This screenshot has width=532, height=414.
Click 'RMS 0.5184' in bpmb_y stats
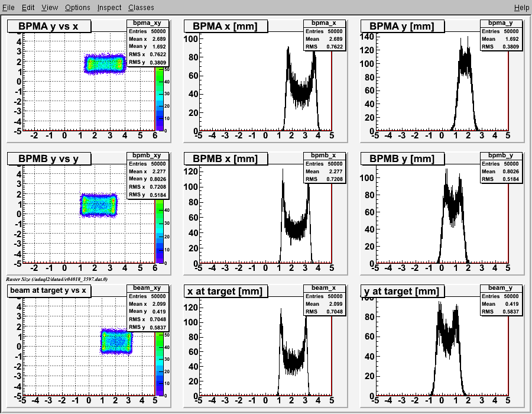(501, 179)
